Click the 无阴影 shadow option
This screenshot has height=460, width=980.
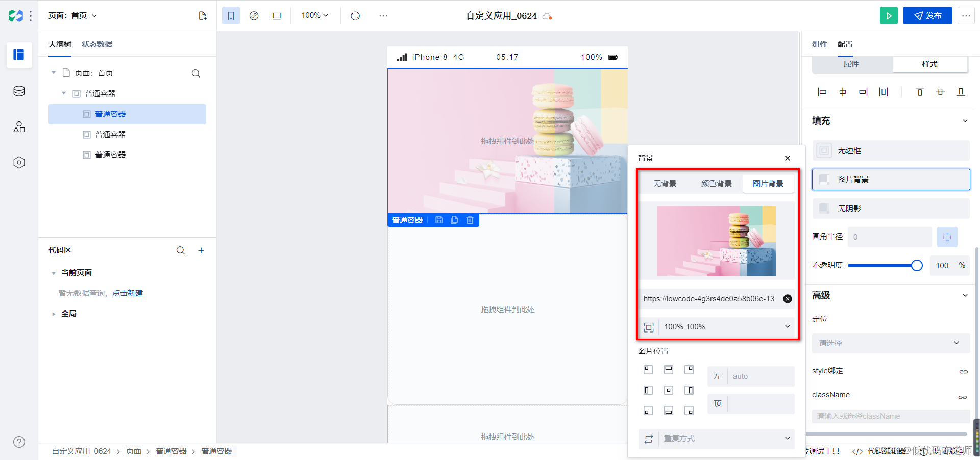click(x=891, y=209)
